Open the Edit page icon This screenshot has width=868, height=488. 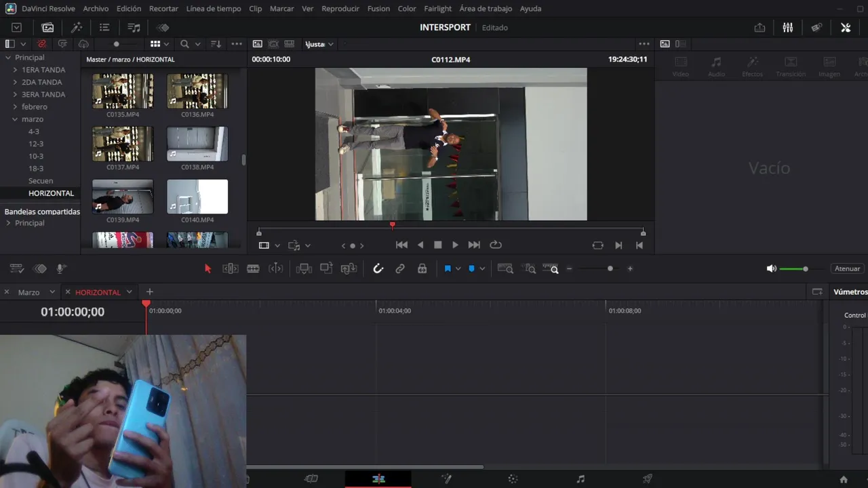click(x=378, y=479)
